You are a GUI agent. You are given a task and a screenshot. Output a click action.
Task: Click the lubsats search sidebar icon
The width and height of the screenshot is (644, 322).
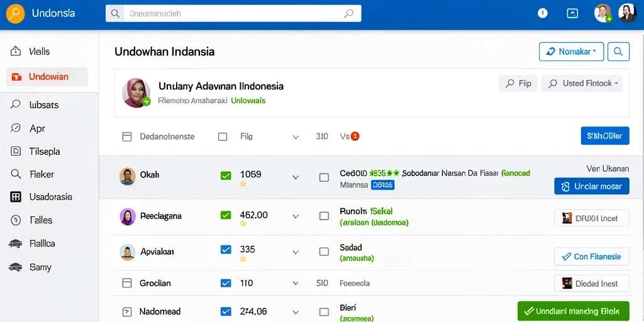(x=15, y=104)
